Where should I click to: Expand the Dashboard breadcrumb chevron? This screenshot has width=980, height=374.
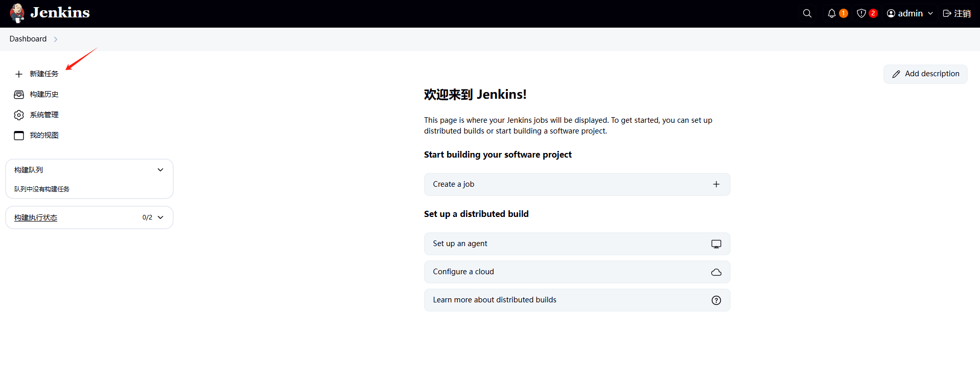coord(56,39)
